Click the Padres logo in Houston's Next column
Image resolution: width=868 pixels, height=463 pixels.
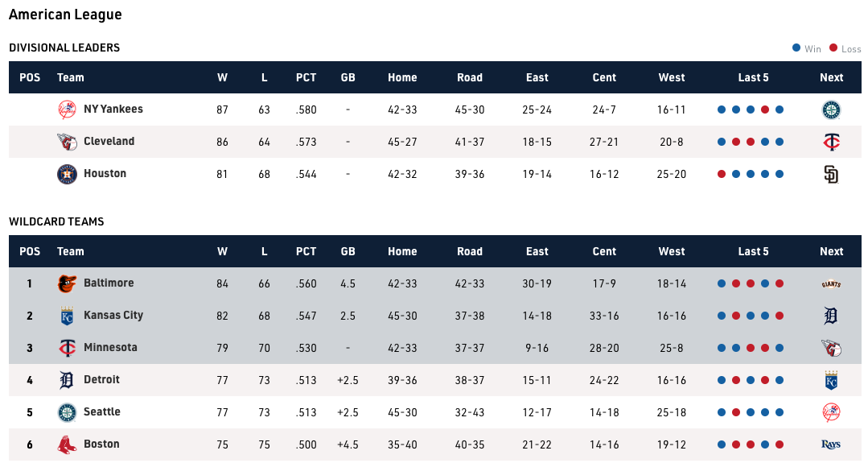point(831,174)
